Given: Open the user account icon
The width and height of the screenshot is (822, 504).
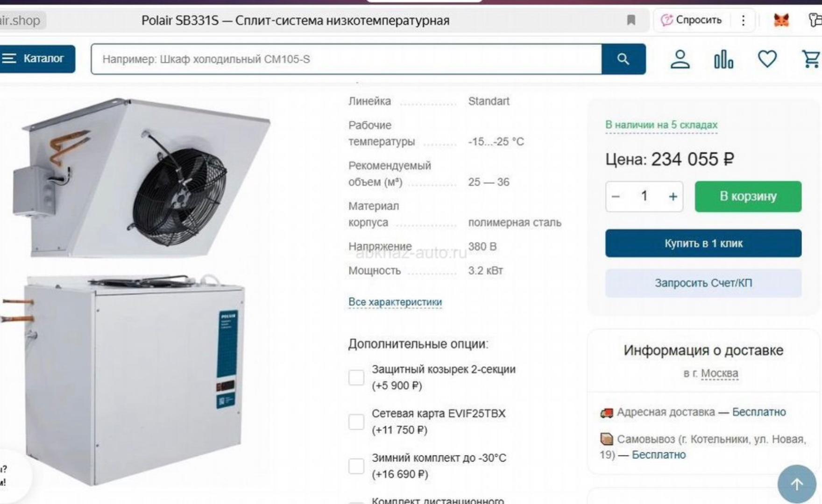Looking at the screenshot, I should click(x=680, y=59).
